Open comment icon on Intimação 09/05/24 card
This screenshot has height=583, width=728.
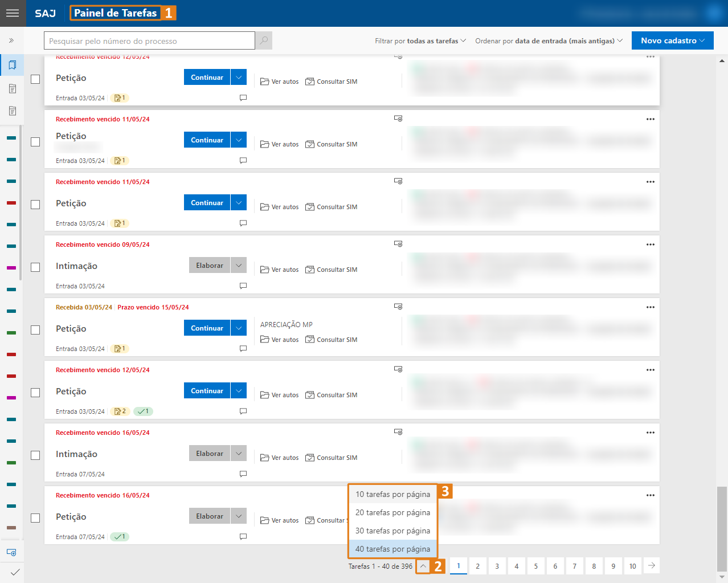point(243,286)
